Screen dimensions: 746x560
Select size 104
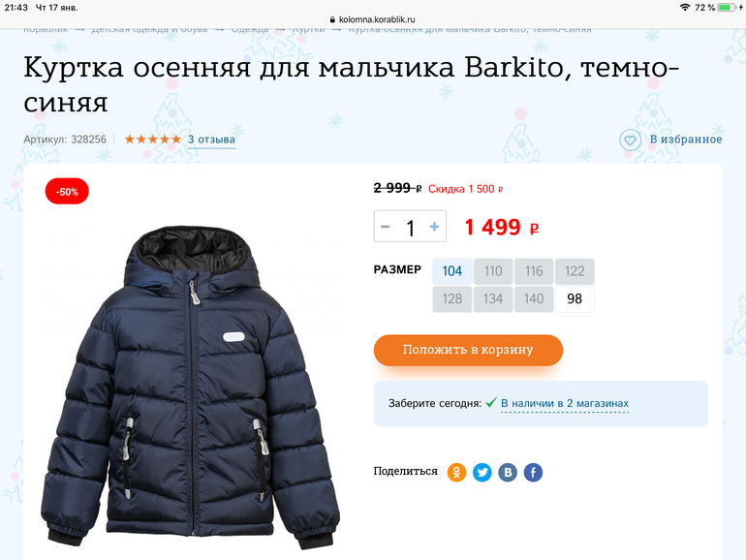coord(452,271)
